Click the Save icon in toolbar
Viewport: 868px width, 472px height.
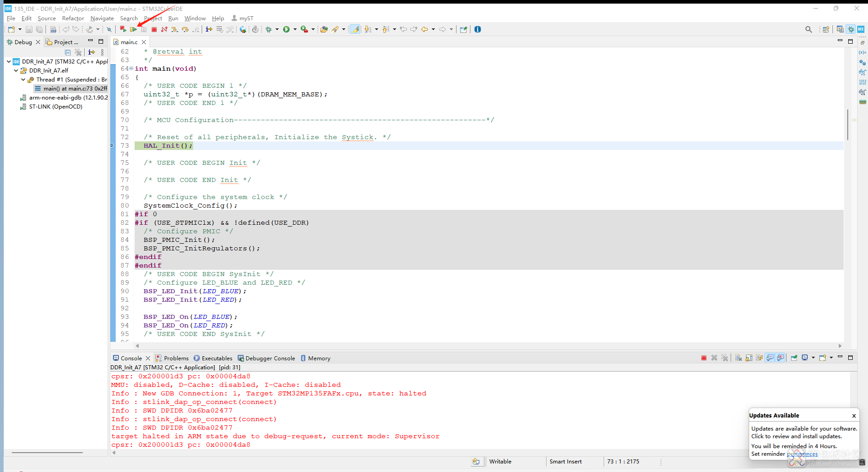coord(29,29)
